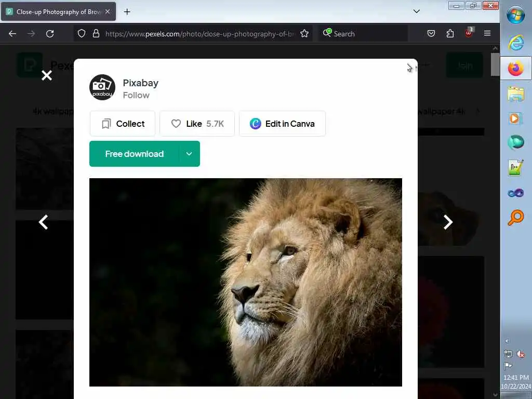Click the Pixabay author name
Viewport: 532px width, 399px height.
click(x=140, y=83)
